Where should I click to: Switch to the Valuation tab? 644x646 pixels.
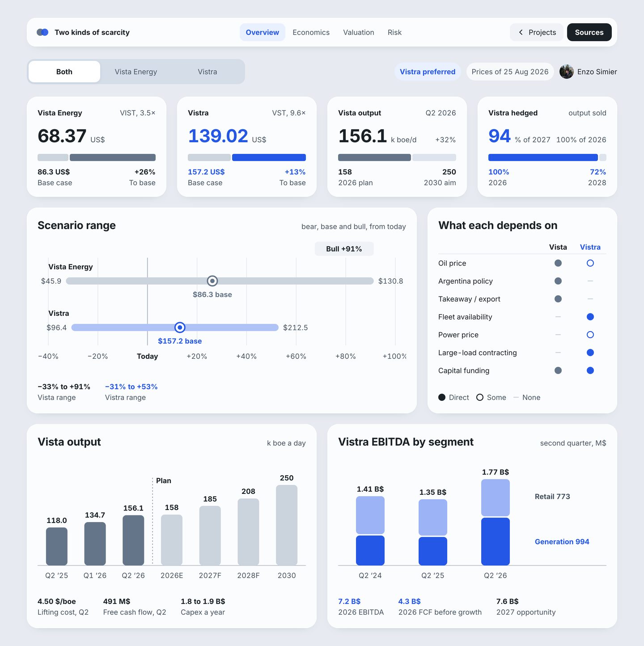click(359, 32)
